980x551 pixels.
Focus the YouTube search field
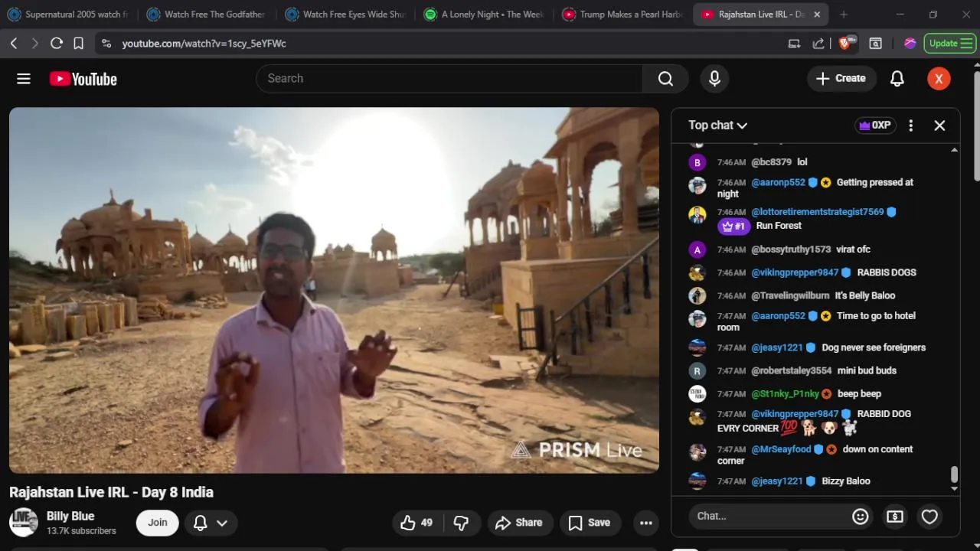[x=449, y=79]
